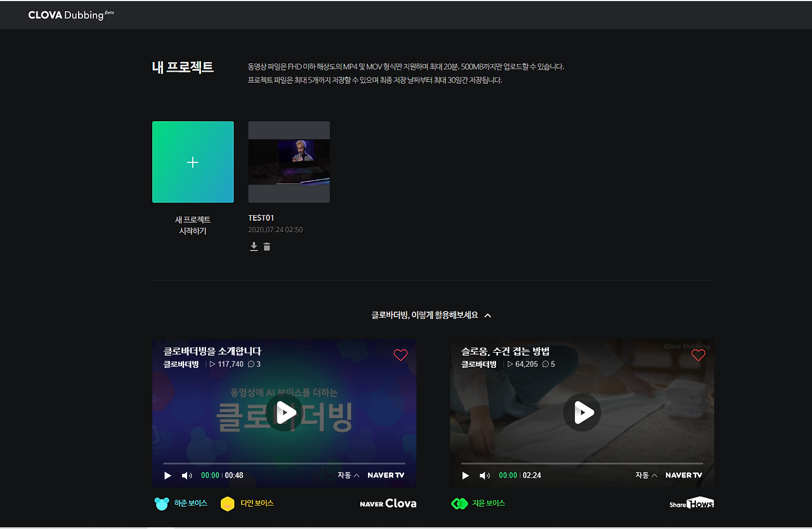812x529 pixels.
Task: Open the '자동' quality menu on the 00:48 video
Action: point(348,476)
